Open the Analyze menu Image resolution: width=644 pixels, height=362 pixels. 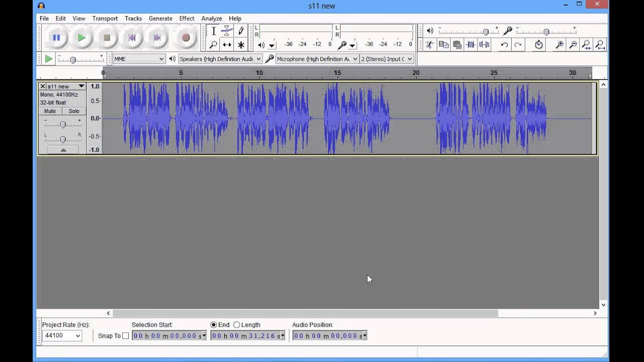pos(212,18)
